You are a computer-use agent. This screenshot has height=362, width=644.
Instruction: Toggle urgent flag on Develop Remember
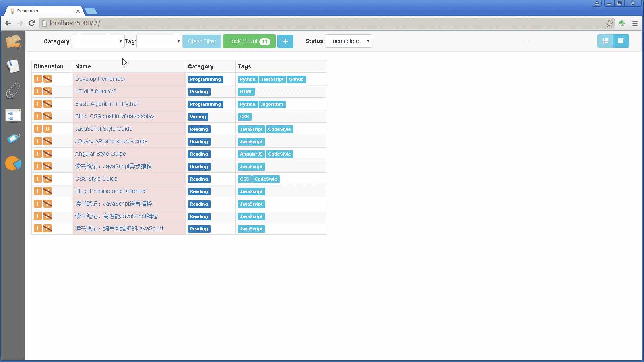click(47, 79)
